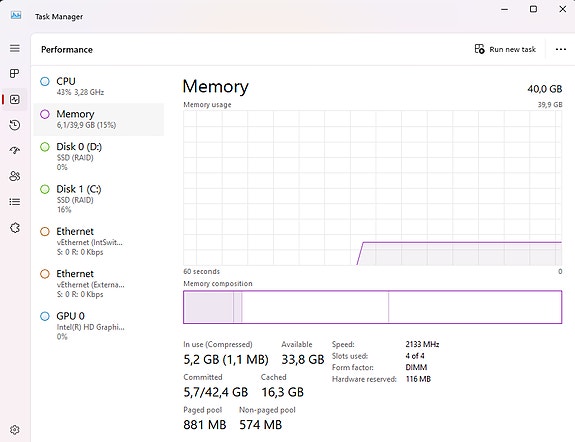Go to the Processes page icon
Image resolution: width=575 pixels, height=442 pixels.
click(15, 73)
